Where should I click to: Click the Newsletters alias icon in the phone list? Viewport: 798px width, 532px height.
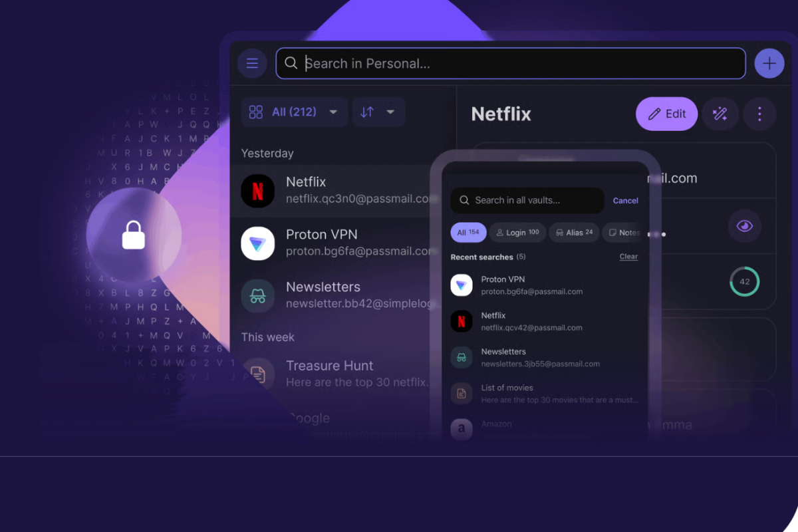(x=462, y=357)
